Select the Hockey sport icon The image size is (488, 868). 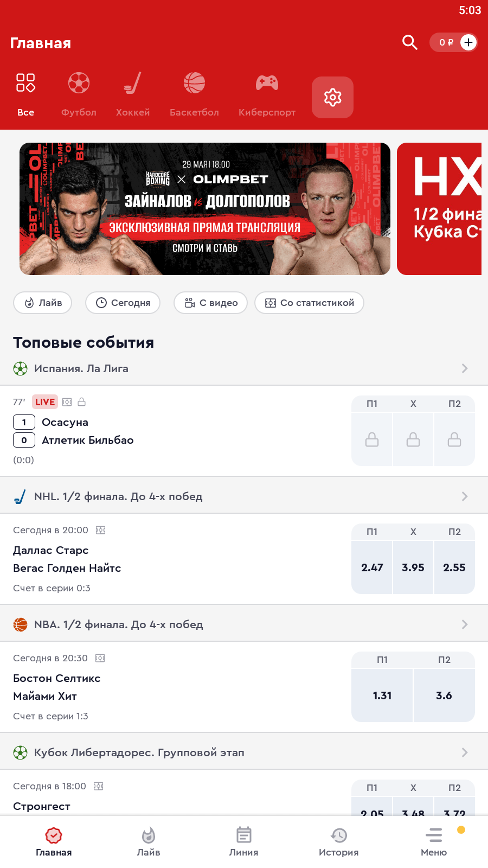[x=132, y=83]
